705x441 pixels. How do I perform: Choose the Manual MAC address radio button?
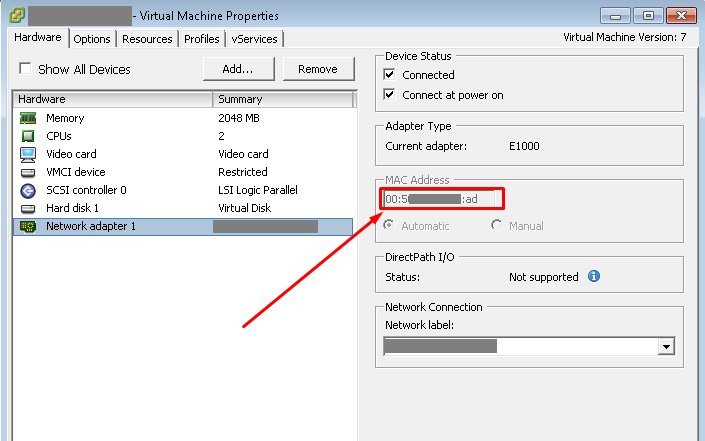[497, 226]
